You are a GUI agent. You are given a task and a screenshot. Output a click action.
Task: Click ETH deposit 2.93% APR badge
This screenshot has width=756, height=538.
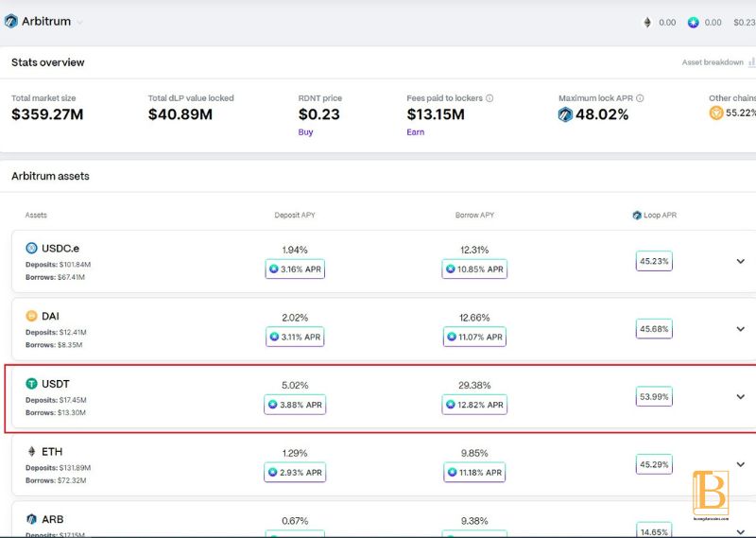tap(295, 473)
